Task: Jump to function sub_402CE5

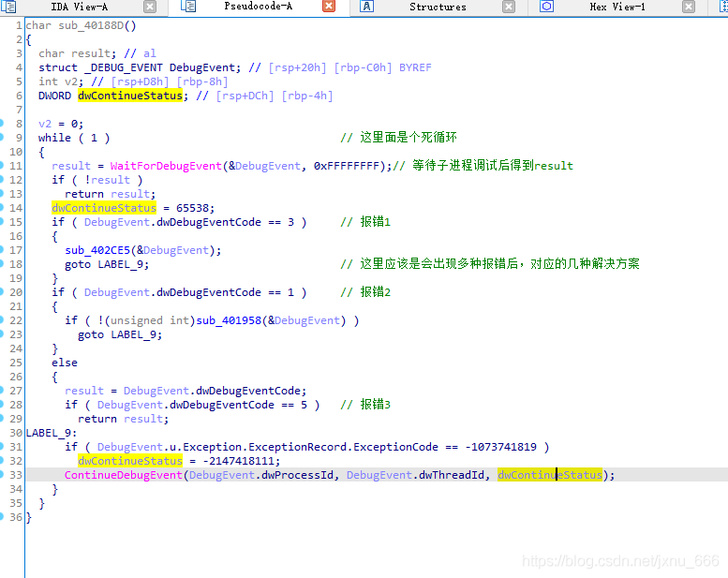Action: pyautogui.click(x=97, y=250)
